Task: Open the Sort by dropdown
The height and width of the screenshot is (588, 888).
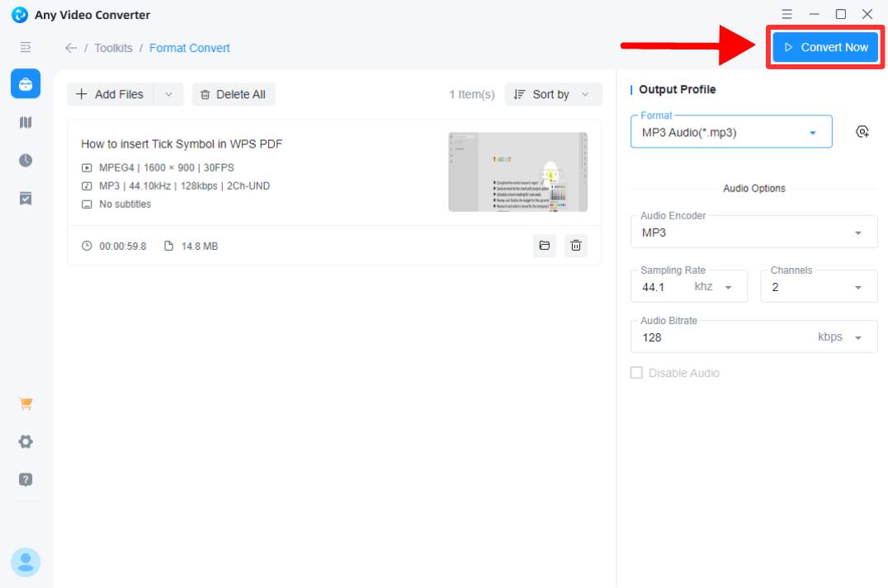Action: 553,95
